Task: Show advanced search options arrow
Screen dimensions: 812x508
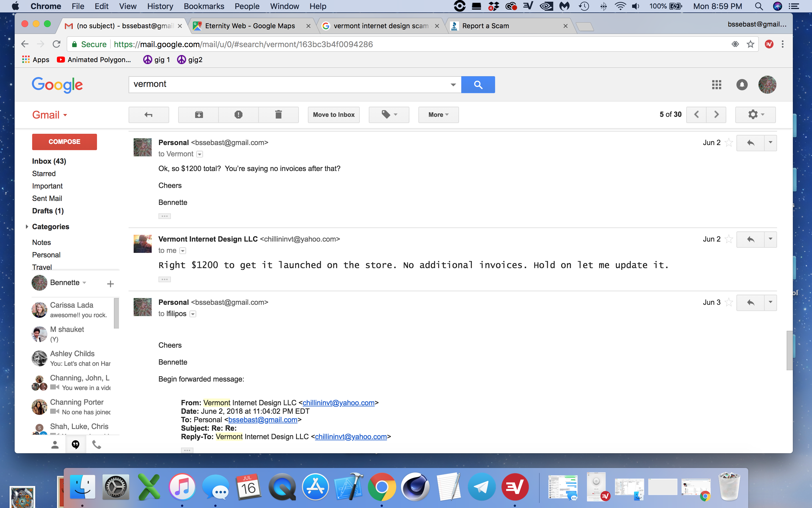Action: coord(453,85)
